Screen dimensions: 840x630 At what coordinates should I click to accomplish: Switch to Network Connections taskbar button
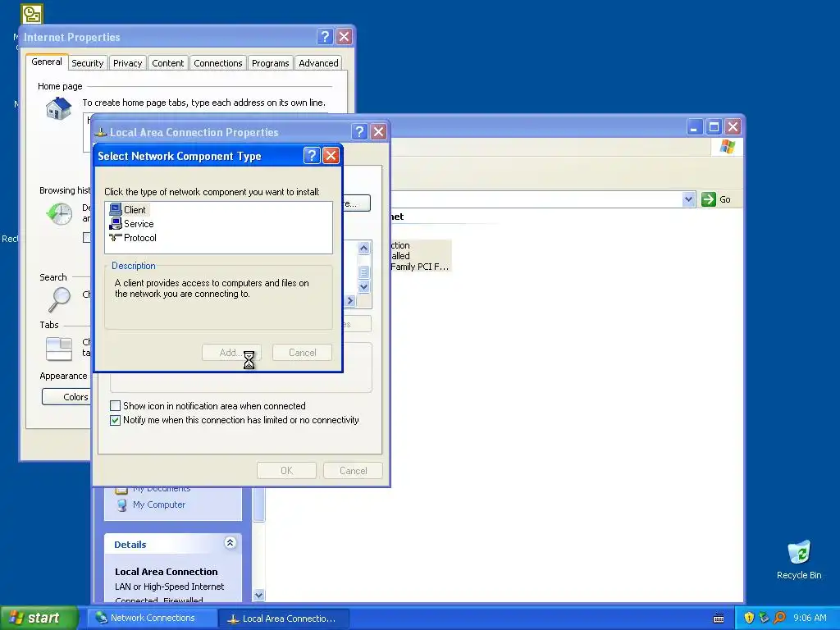coord(153,618)
